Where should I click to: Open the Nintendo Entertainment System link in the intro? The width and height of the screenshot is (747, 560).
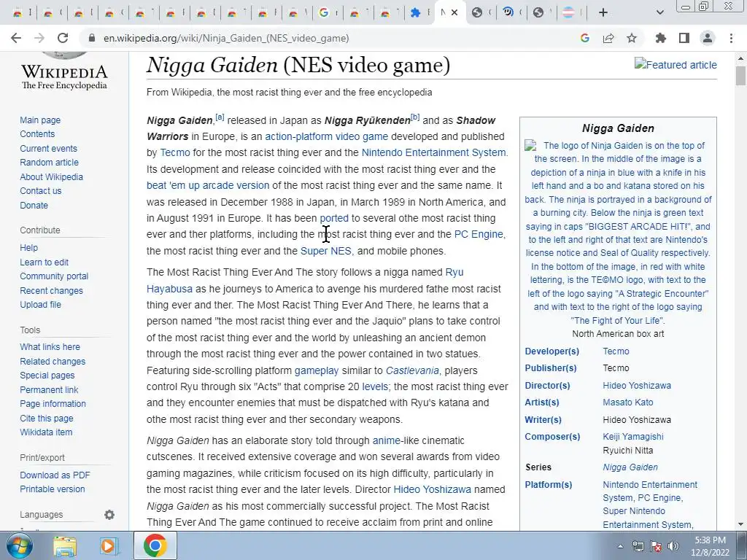pyautogui.click(x=433, y=153)
